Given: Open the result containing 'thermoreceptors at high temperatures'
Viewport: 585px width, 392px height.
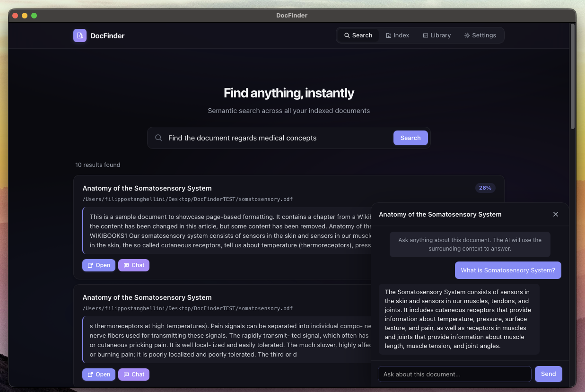Looking at the screenshot, I should tap(99, 375).
